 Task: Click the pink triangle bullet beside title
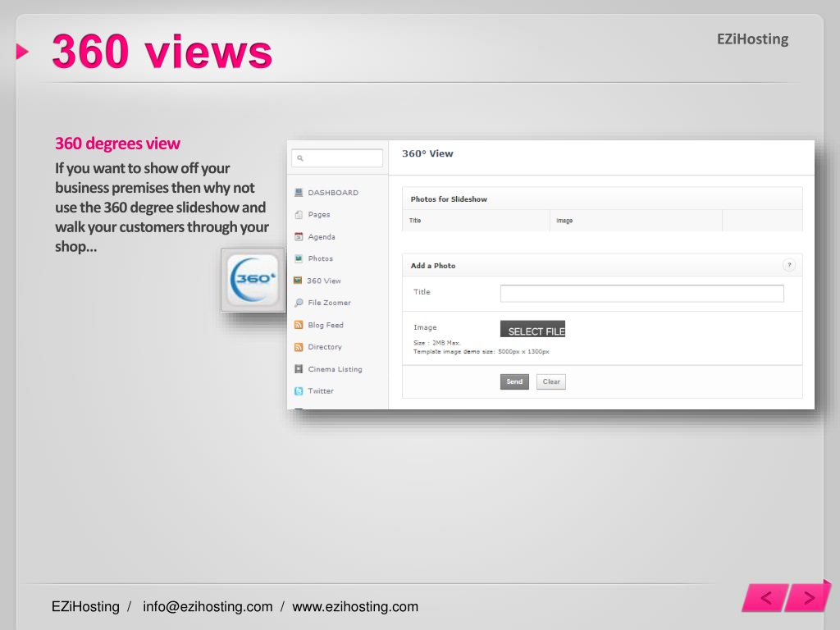pyautogui.click(x=22, y=52)
